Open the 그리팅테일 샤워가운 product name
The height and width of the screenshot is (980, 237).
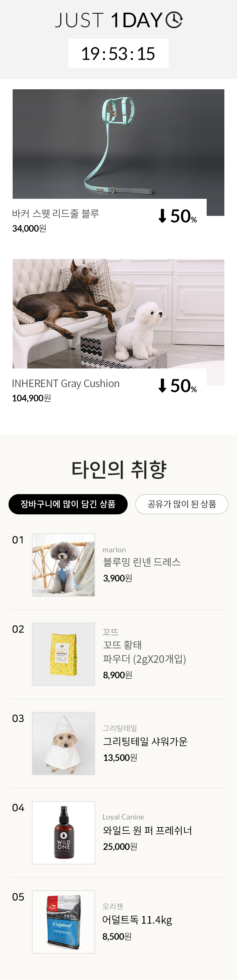(x=145, y=741)
